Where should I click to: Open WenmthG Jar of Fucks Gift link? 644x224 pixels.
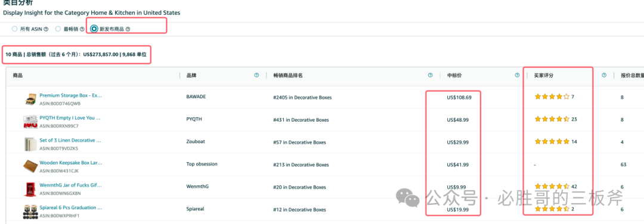pos(70,185)
